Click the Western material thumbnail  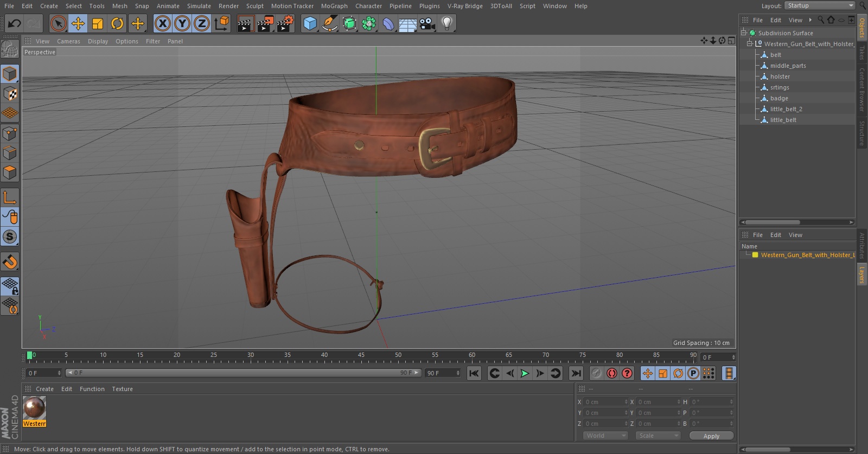(x=34, y=407)
